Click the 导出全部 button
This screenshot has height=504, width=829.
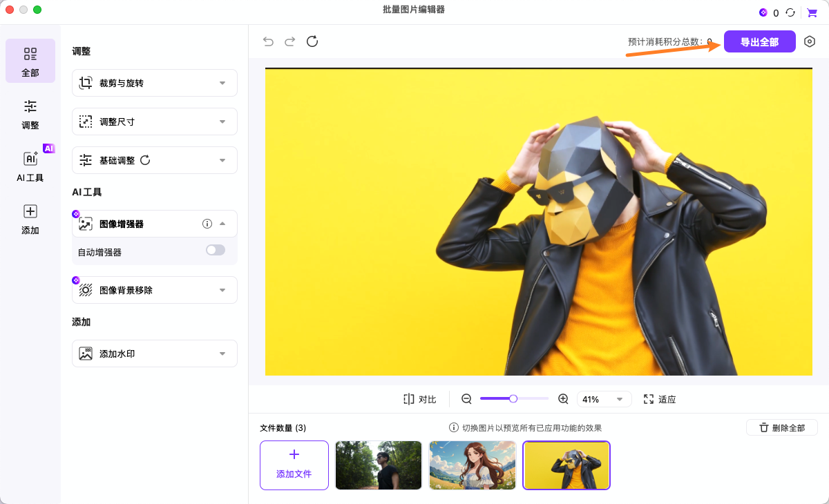click(x=759, y=42)
